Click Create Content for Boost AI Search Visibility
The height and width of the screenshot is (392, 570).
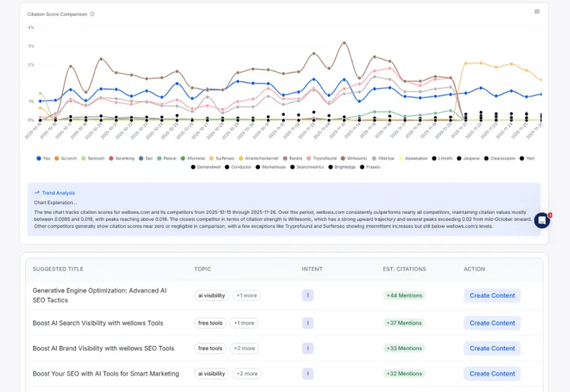click(x=492, y=323)
